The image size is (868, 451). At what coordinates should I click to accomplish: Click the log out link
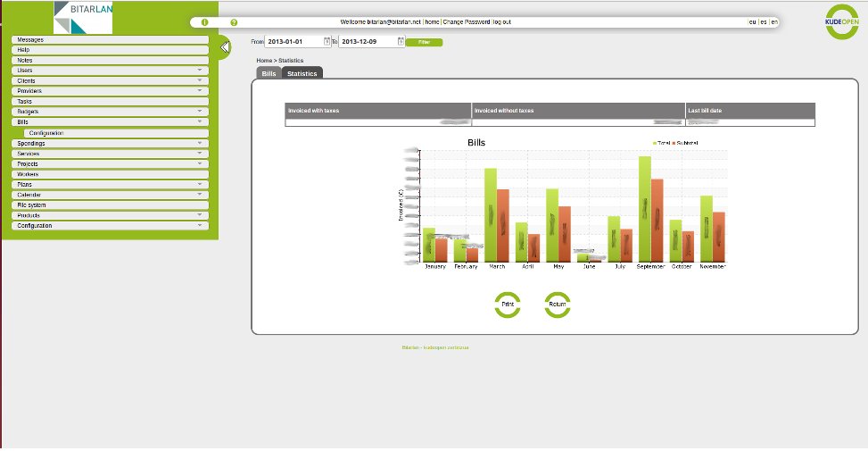[501, 21]
